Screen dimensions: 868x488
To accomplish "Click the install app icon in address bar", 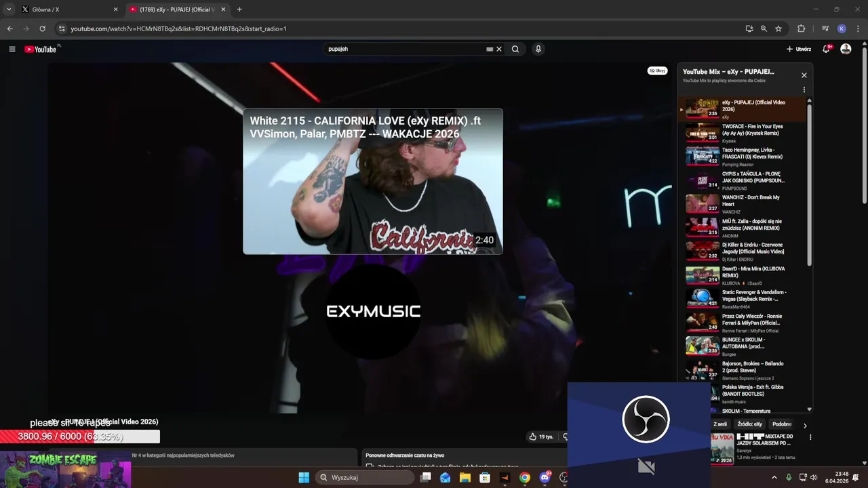I will (x=749, y=28).
